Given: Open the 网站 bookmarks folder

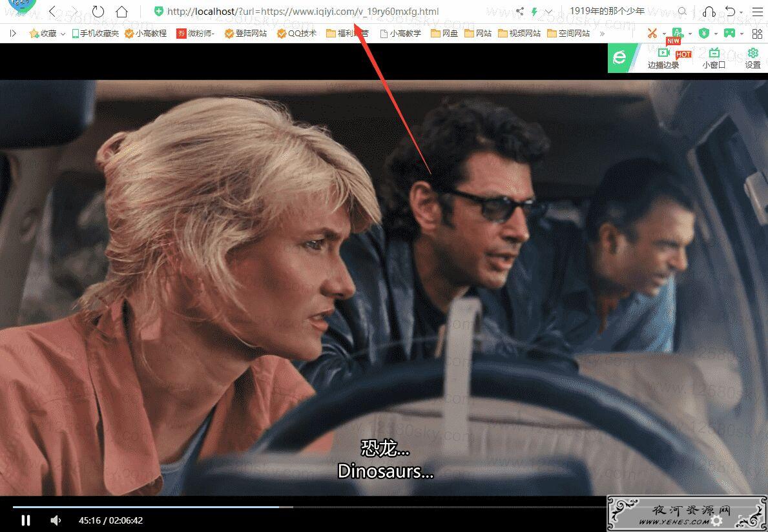Looking at the screenshot, I should pyautogui.click(x=478, y=34).
